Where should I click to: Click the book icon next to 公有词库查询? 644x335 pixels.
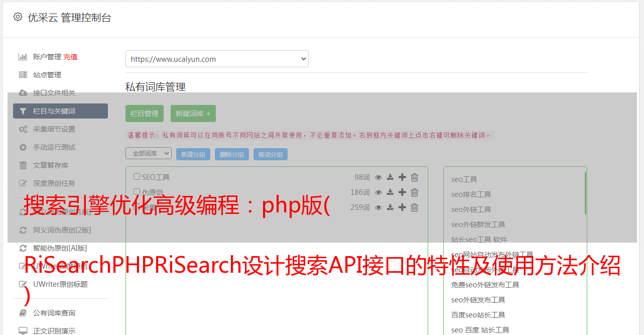(23, 313)
